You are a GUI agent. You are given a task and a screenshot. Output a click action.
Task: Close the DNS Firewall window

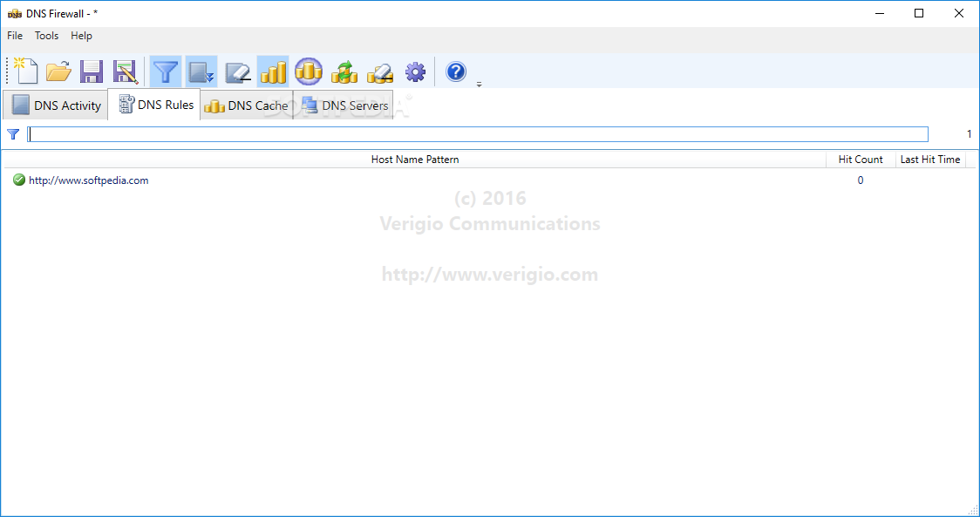[959, 13]
